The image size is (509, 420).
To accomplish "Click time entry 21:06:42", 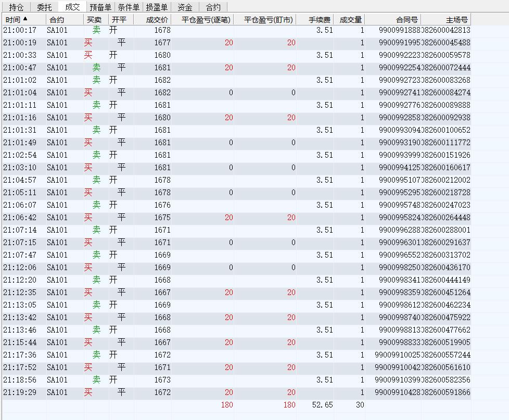I will 20,218.
